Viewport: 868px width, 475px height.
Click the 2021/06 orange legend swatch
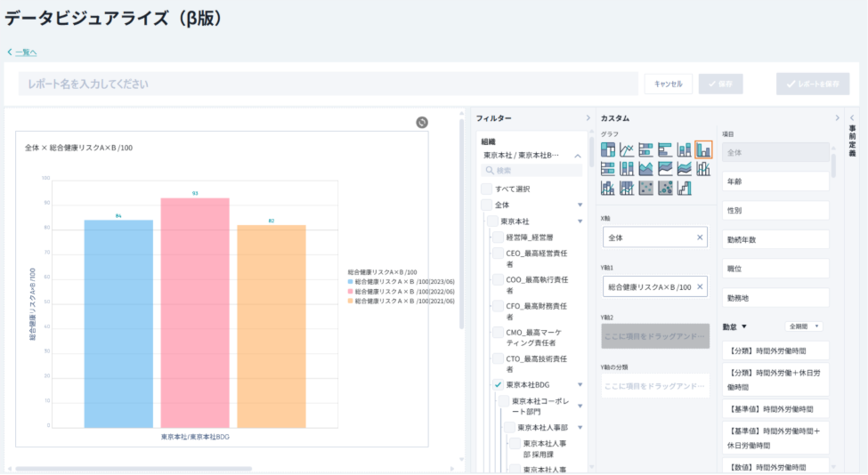tap(351, 301)
